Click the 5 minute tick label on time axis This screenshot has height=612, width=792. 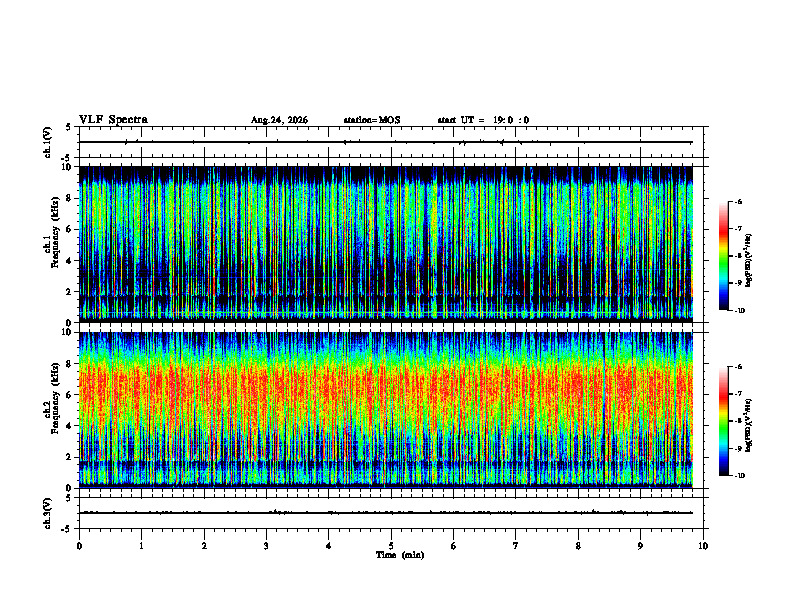pyautogui.click(x=391, y=546)
